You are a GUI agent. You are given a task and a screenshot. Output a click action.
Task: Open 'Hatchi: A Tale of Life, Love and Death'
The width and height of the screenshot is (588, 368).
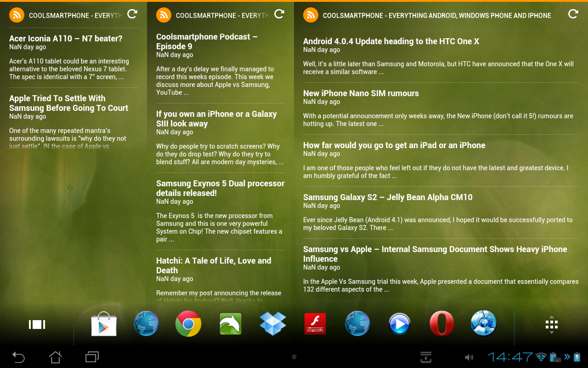[214, 265]
